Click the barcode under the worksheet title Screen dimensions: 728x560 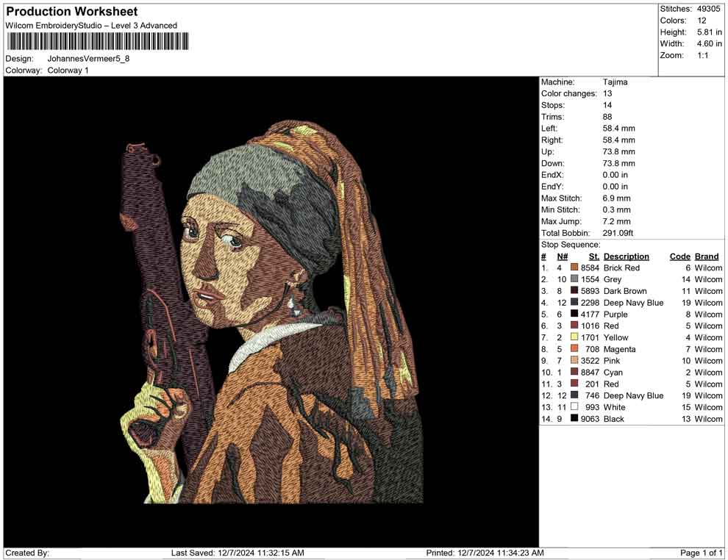(95, 41)
